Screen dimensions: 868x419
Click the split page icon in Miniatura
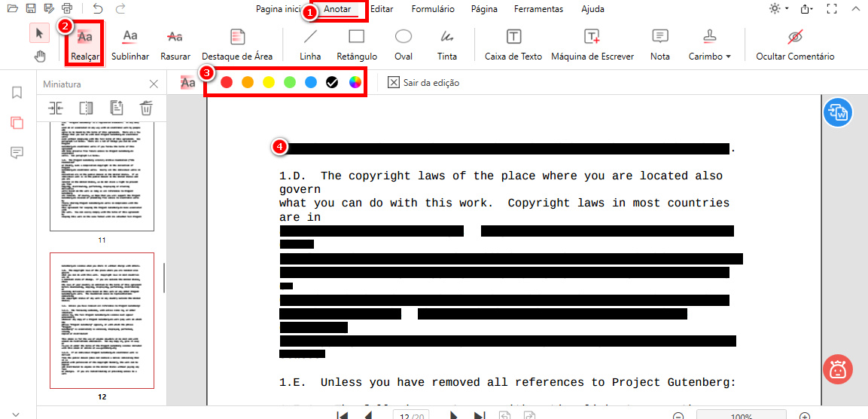coord(86,108)
